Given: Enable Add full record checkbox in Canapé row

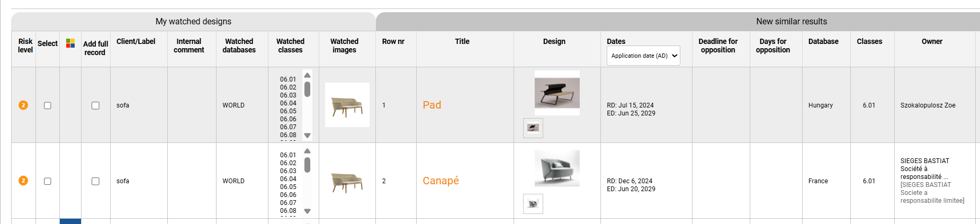Looking at the screenshot, I should 95,181.
